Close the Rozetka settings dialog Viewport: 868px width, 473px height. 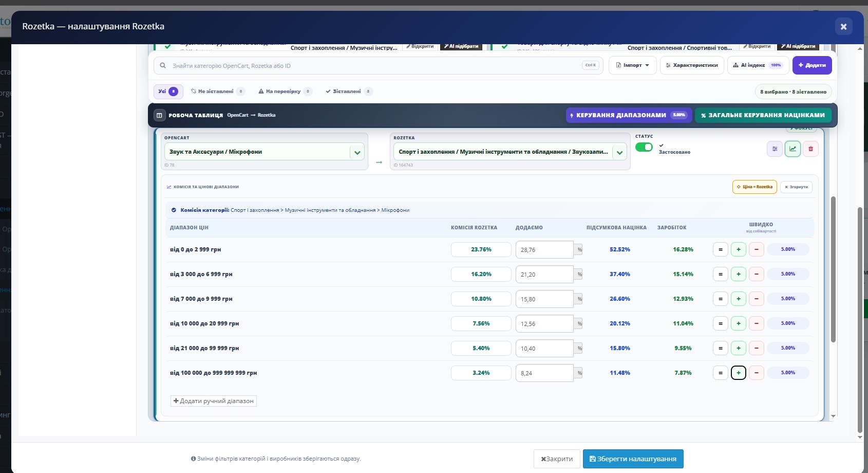pyautogui.click(x=843, y=26)
